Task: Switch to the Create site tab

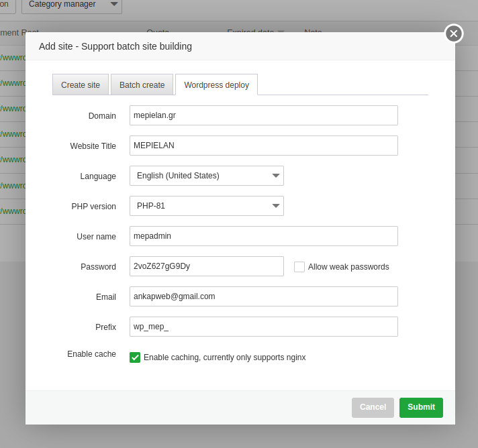Action: 81,85
